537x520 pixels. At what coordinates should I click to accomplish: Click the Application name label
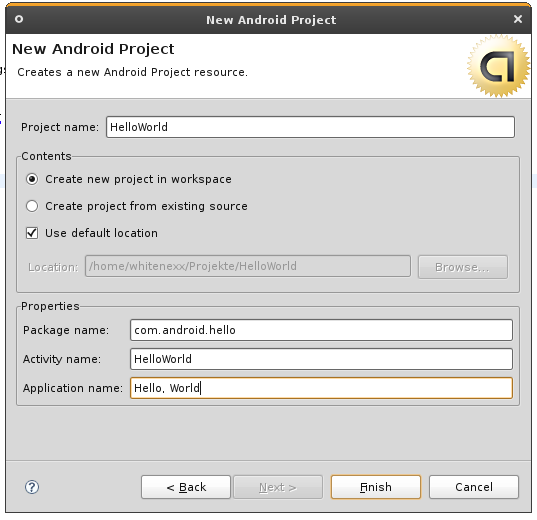click(x=73, y=388)
